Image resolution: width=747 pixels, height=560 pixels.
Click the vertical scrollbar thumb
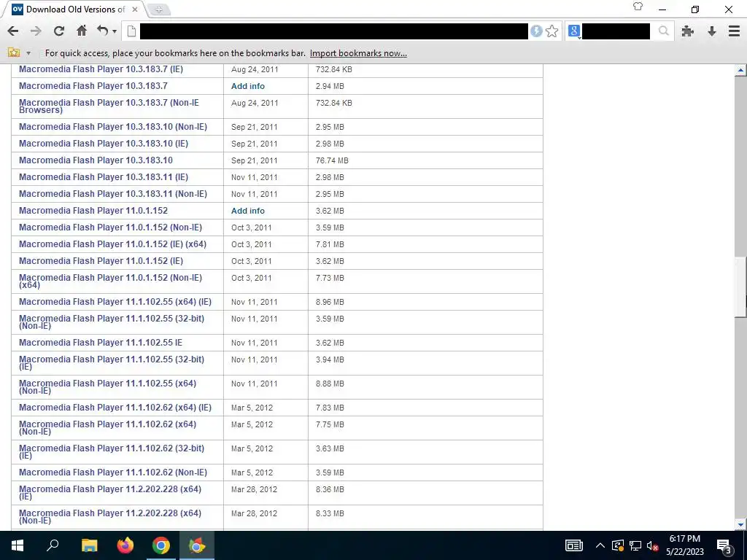coord(740,286)
